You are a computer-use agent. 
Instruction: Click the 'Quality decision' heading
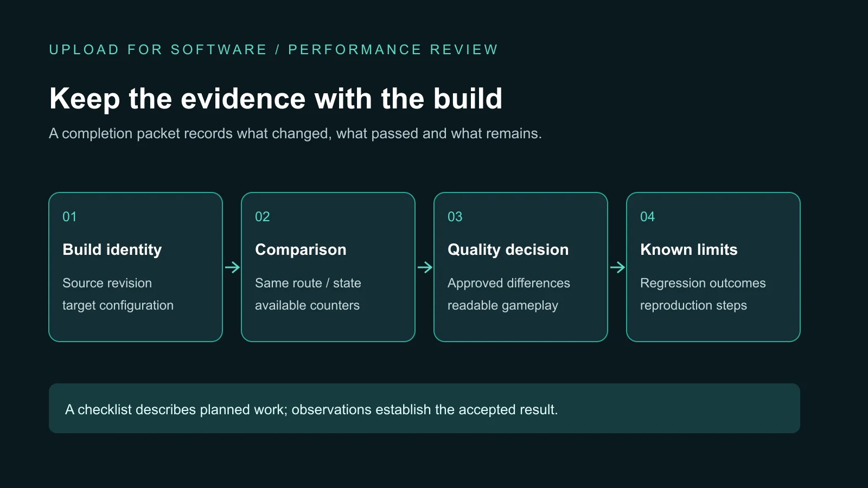(508, 249)
